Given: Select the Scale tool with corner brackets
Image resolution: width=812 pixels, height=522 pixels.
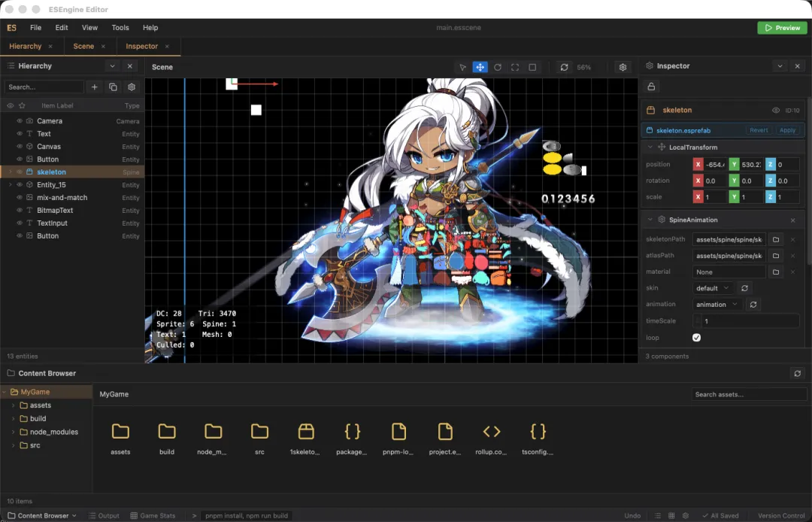Looking at the screenshot, I should [x=515, y=68].
